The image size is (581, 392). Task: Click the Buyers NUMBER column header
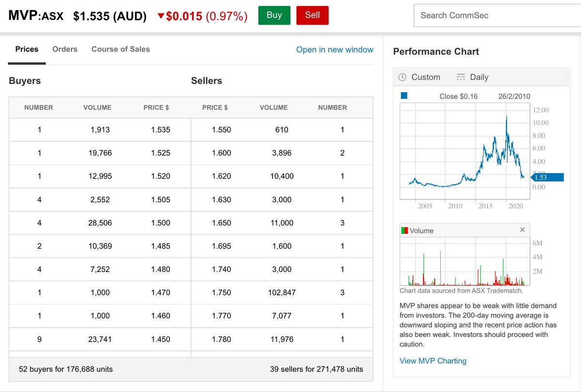point(39,107)
